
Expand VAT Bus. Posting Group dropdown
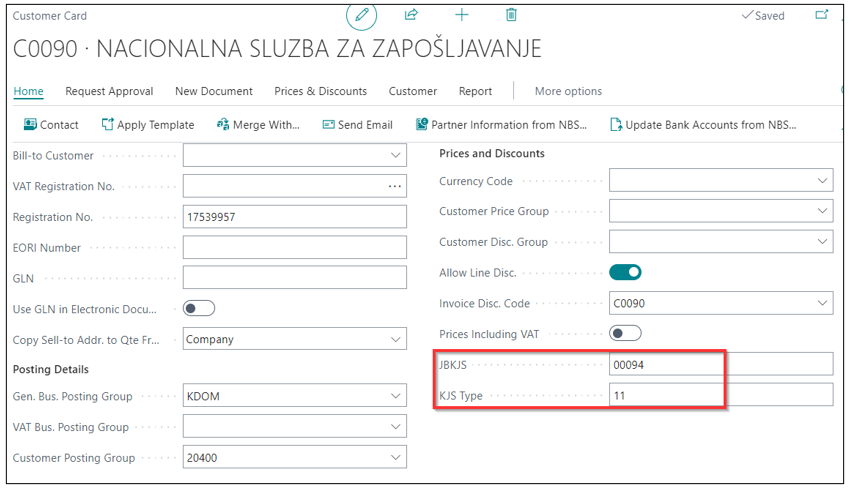coord(396,427)
